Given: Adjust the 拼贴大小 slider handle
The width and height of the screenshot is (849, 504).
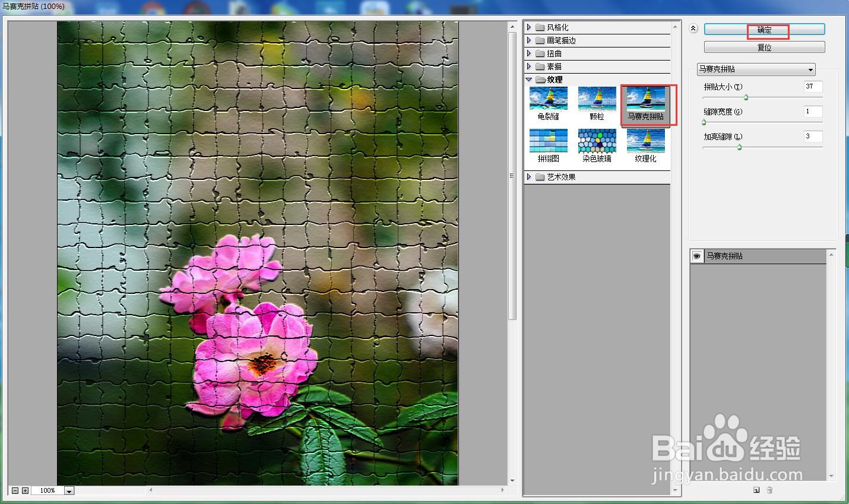Looking at the screenshot, I should click(746, 97).
